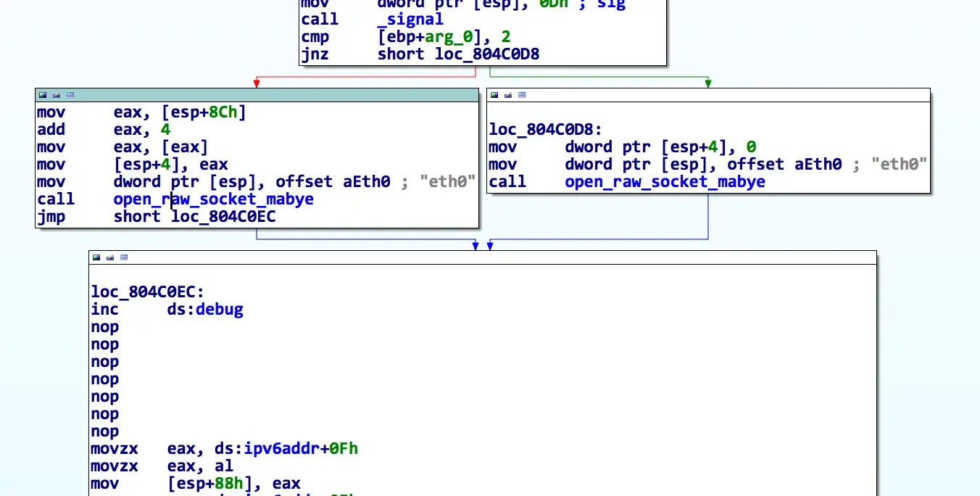The height and width of the screenshot is (496, 980).
Task: Click the edit icon on the loc_804C0D8 block
Action: (508, 95)
